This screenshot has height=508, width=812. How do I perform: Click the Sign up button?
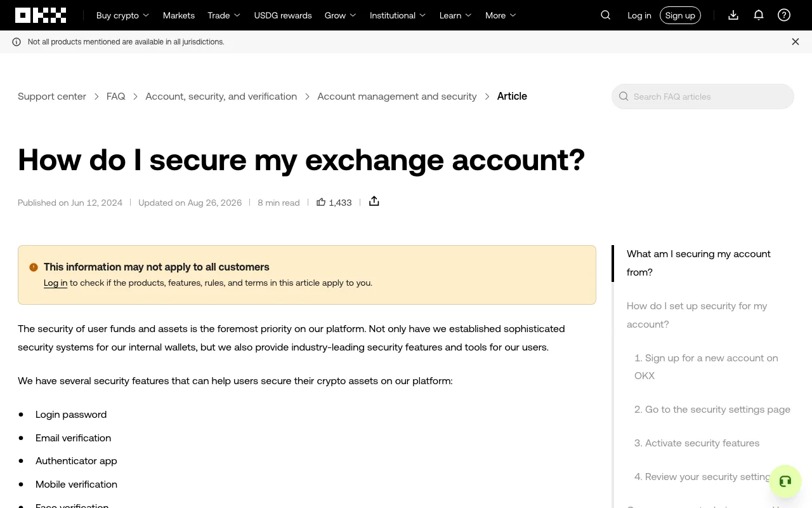[680, 15]
